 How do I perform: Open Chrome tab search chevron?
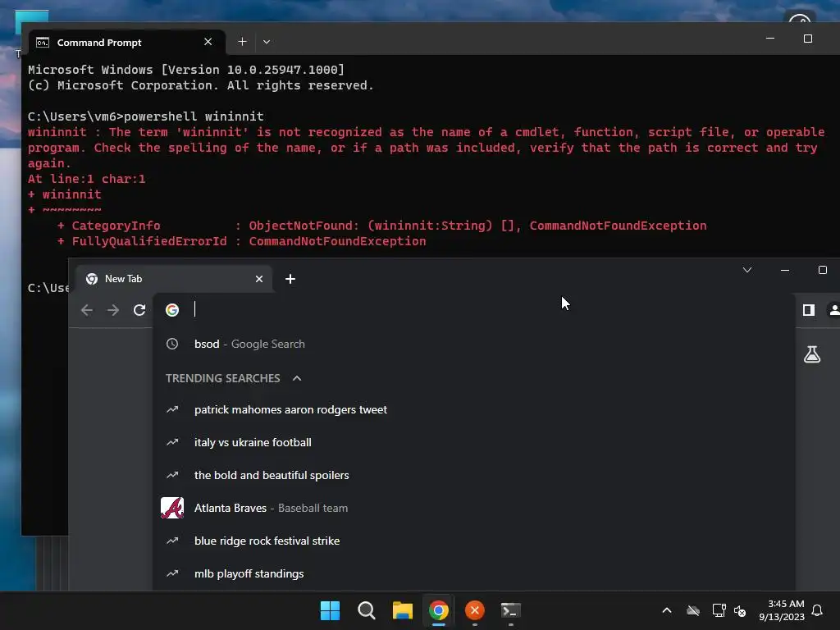747,270
